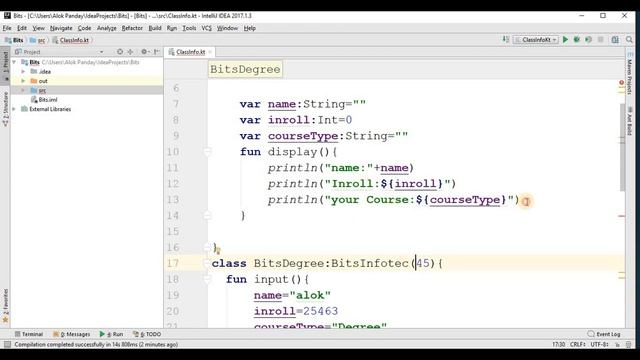This screenshot has width=640, height=360.
Task: Collapse All icon in Project panel header
Action: click(x=130, y=52)
